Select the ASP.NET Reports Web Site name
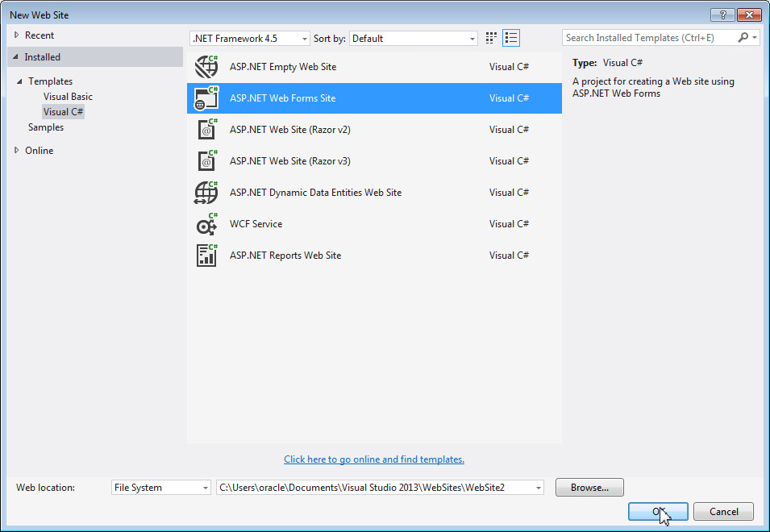 coord(285,256)
